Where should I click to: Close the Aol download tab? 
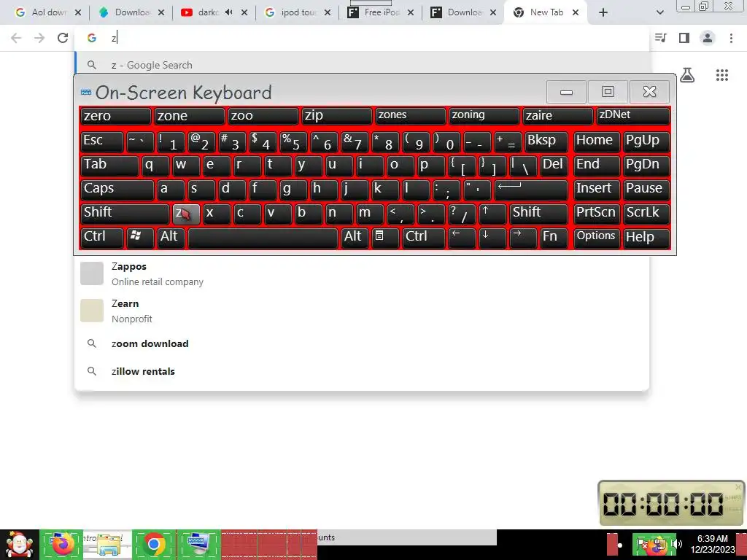pos(78,13)
